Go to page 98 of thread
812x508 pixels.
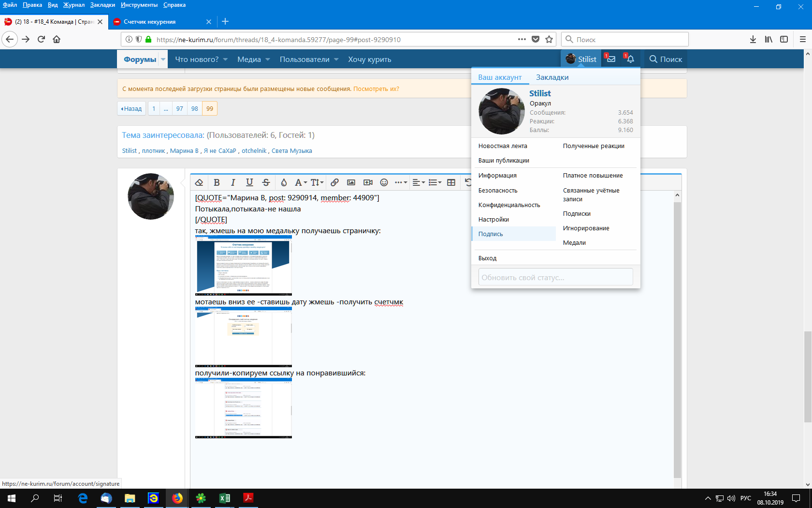click(x=194, y=109)
